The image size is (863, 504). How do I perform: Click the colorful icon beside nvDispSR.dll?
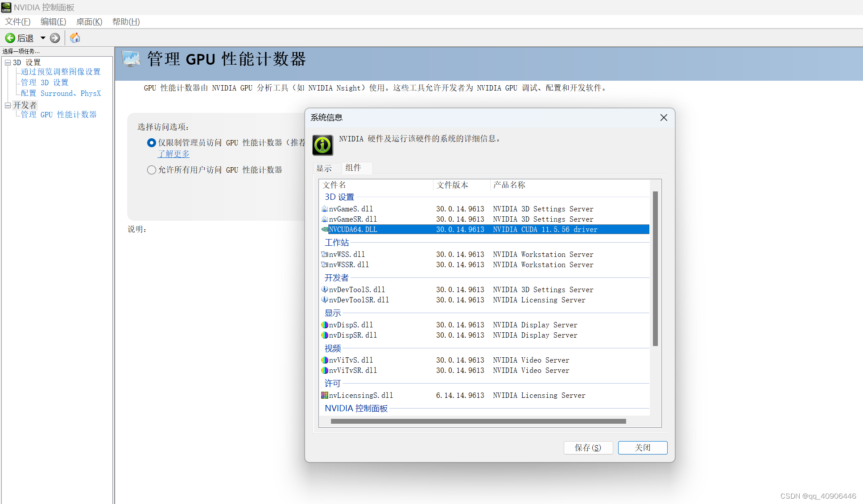(325, 335)
